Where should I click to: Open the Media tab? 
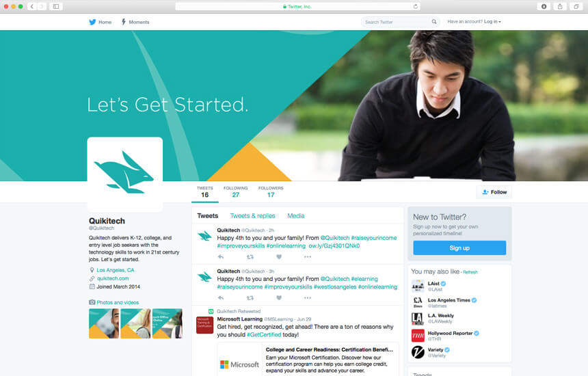coord(295,216)
